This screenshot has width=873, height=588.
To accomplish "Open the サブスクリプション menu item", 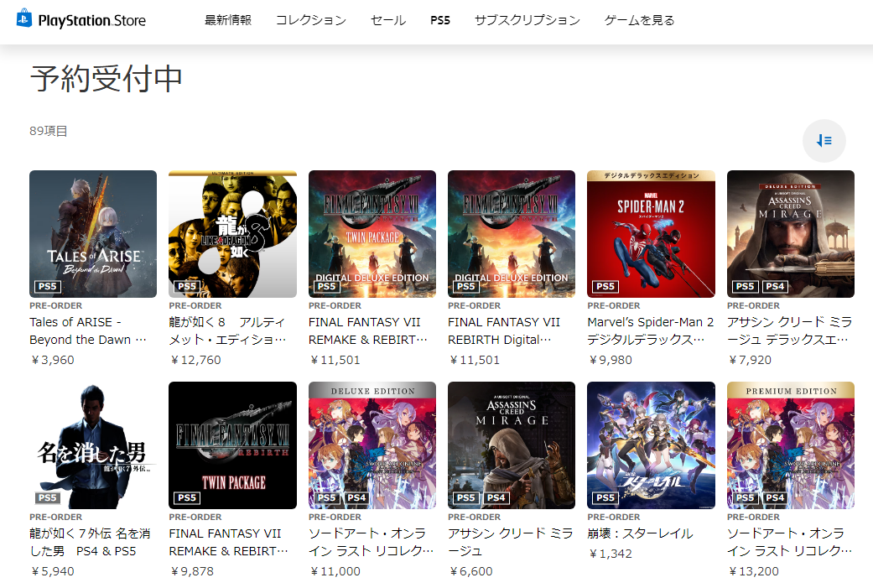I will pos(527,20).
